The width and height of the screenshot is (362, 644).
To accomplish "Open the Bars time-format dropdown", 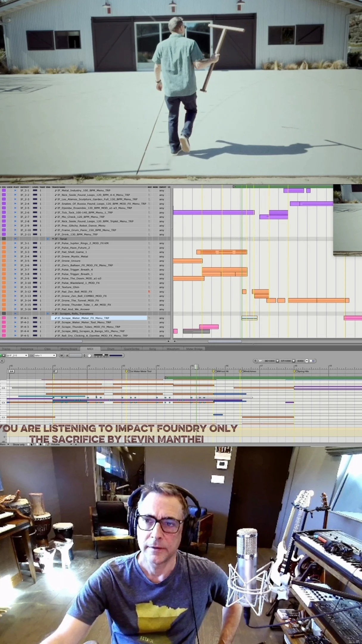I will point(4,444).
